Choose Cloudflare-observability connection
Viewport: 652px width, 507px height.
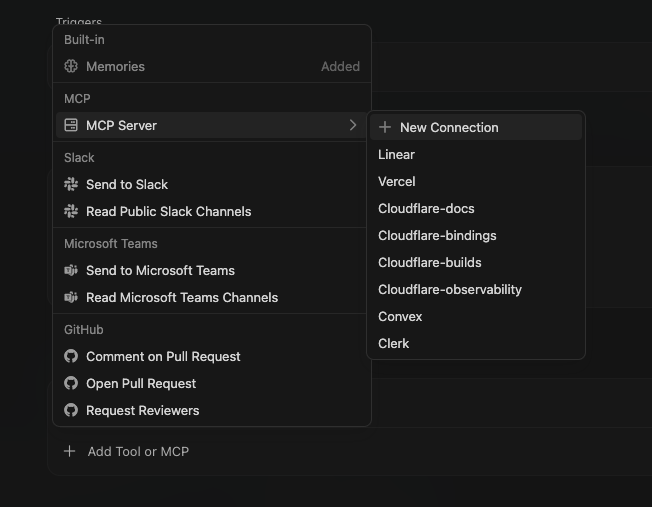tap(476, 289)
